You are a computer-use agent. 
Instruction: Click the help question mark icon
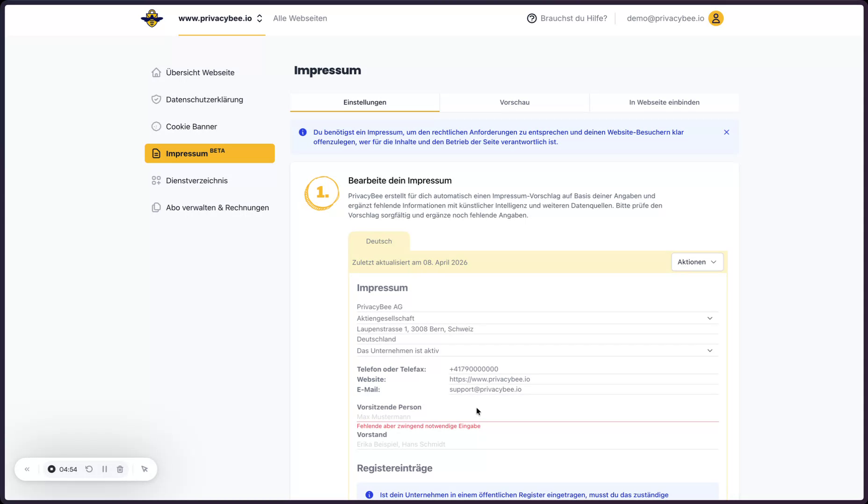532,18
